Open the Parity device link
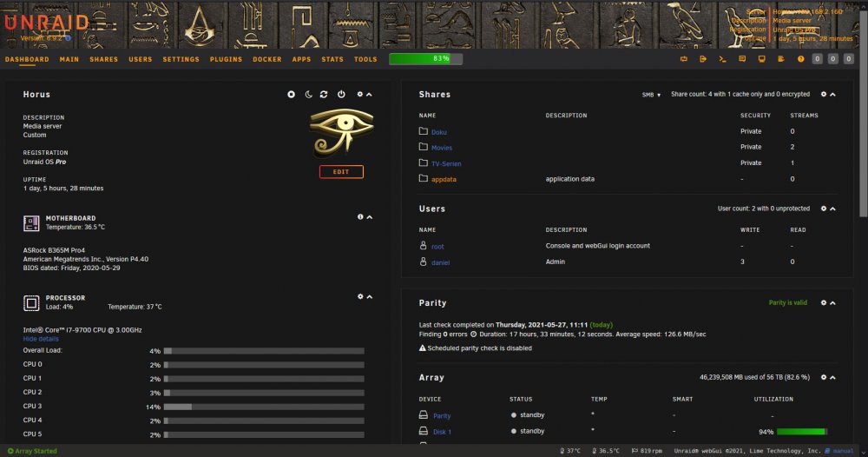The image size is (868, 457). coord(442,416)
